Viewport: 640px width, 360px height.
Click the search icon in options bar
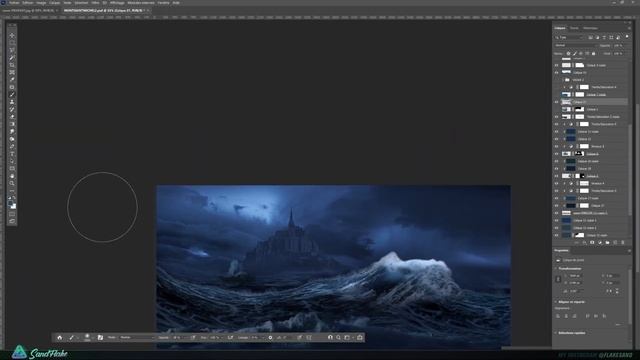(x=338, y=338)
